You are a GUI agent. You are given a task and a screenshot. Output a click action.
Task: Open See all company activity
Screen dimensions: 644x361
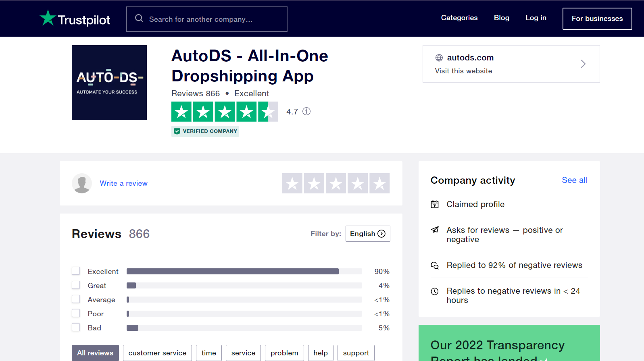pos(575,180)
